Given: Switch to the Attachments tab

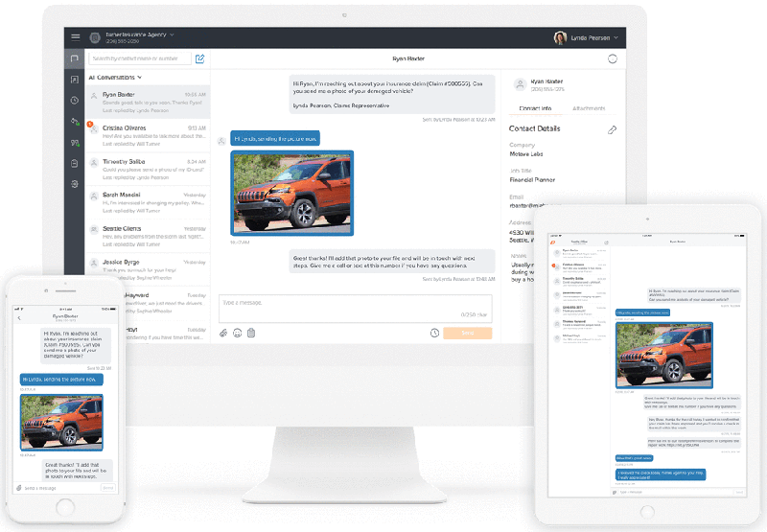Looking at the screenshot, I should 589,108.
